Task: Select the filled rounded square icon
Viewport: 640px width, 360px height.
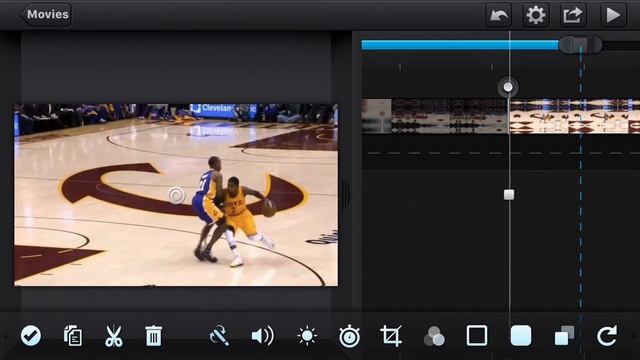Action: click(x=521, y=336)
